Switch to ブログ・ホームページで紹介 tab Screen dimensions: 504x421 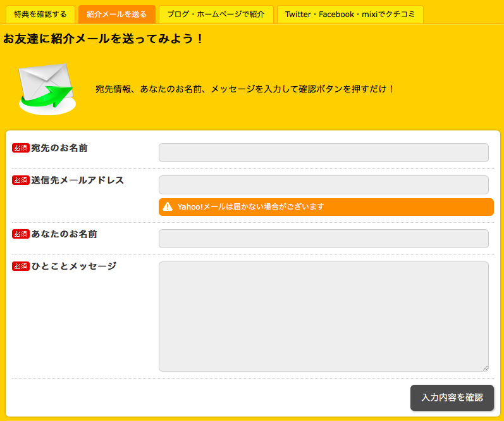point(216,15)
